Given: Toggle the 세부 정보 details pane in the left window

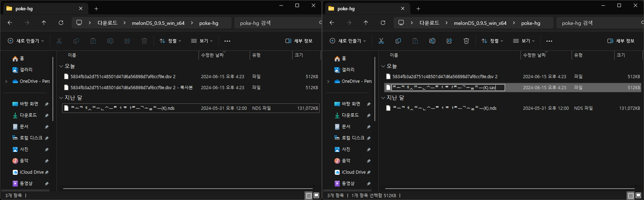Looking at the screenshot, I should coord(299,41).
